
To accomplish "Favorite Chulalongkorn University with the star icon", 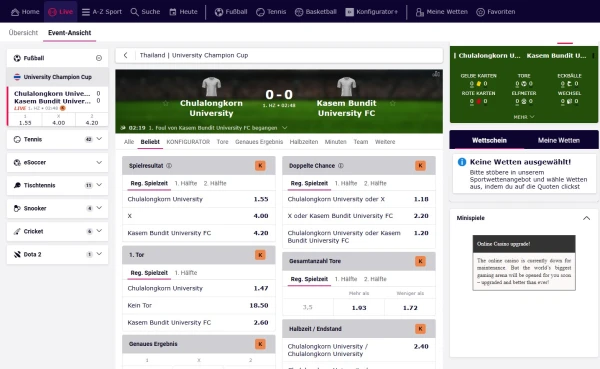I will (x=166, y=103).
